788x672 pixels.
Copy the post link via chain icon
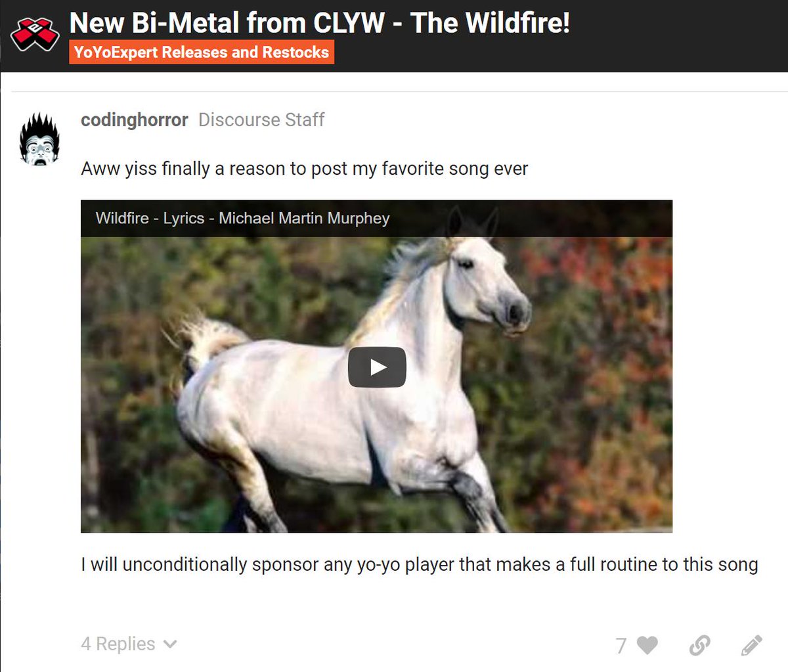tap(699, 645)
